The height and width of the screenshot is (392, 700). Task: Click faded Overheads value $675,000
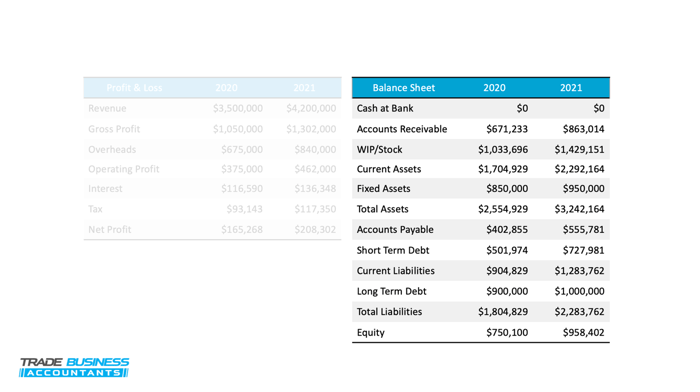pos(242,150)
